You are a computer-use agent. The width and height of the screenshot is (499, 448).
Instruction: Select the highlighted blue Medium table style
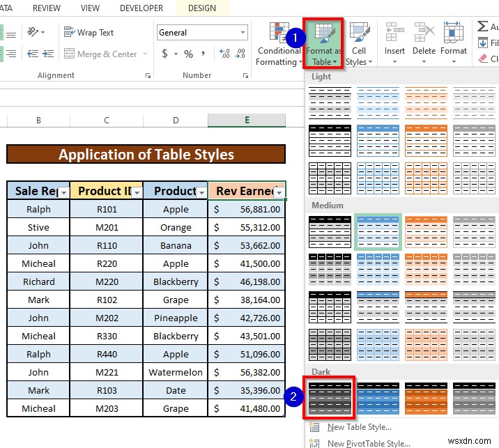pyautogui.click(x=378, y=231)
